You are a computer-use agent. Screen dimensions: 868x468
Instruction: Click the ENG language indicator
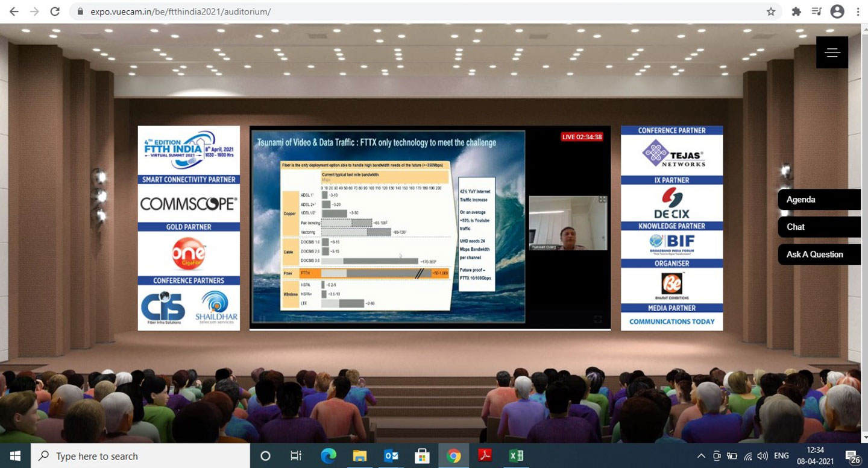click(781, 456)
